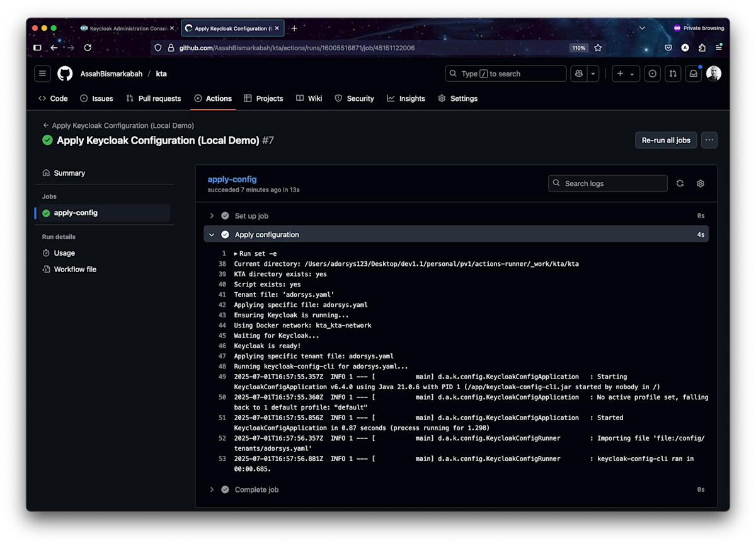Close the Apply Keycloak Configuration browser tab
This screenshot has width=756, height=546.
coord(277,28)
